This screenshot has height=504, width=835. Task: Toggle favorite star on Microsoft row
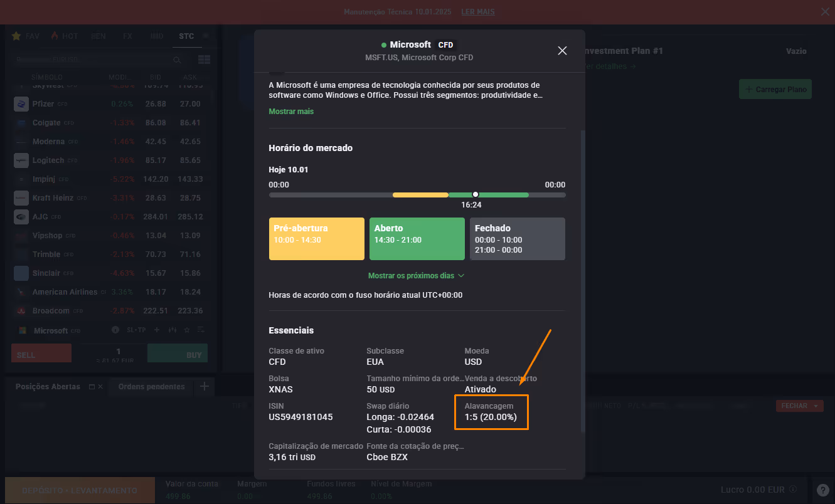[x=186, y=330]
